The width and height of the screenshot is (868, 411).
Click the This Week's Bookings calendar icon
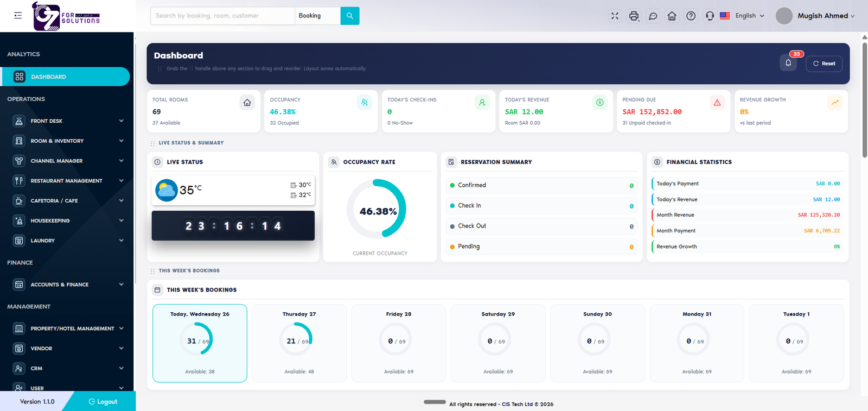pyautogui.click(x=157, y=290)
